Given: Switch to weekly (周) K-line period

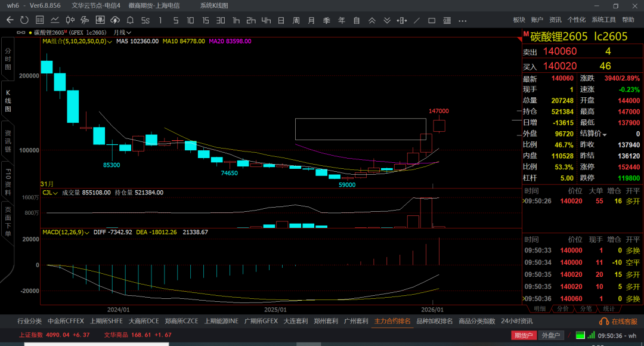Looking at the screenshot, I should click(x=296, y=20).
